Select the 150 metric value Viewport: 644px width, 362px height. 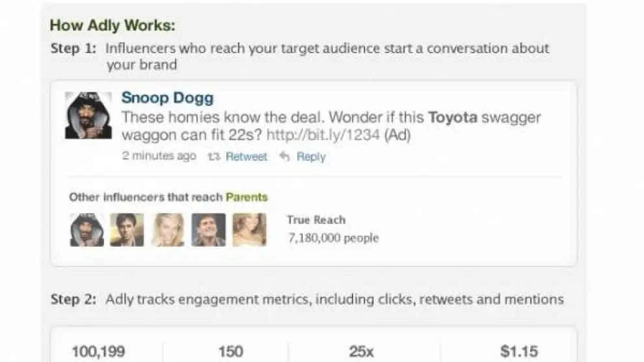(x=230, y=352)
